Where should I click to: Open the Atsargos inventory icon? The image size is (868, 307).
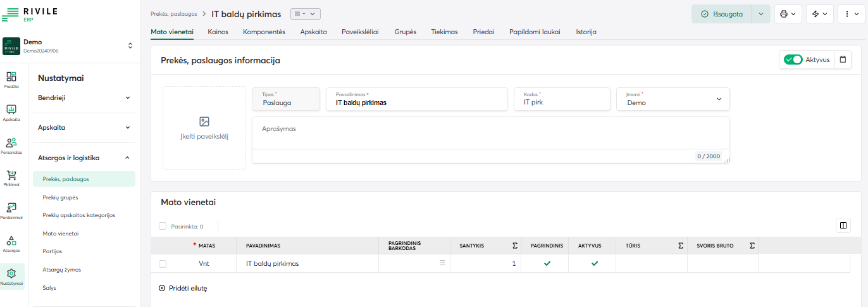[11, 243]
